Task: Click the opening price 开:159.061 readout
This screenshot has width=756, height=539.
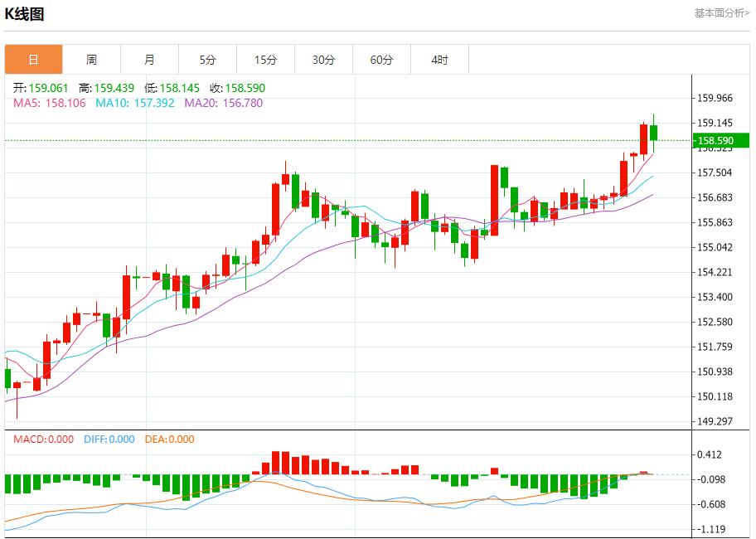Action: [x=41, y=88]
